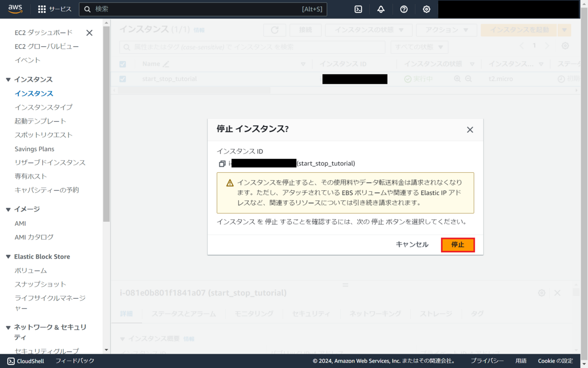This screenshot has width=588, height=368.
Task: Click the Name edit pencil icon
Action: tap(166, 64)
